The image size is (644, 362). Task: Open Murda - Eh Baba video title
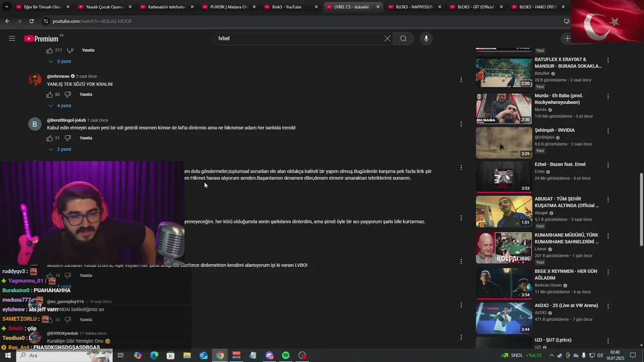pos(558,99)
